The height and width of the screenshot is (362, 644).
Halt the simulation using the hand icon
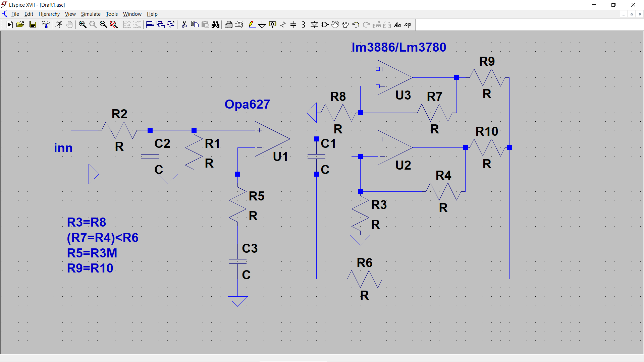pyautogui.click(x=69, y=24)
